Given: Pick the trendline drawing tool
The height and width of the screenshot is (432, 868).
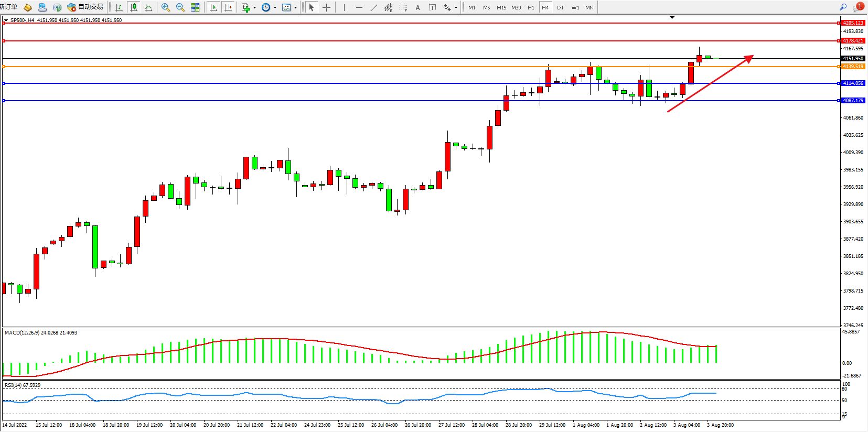Looking at the screenshot, I should (x=373, y=7).
